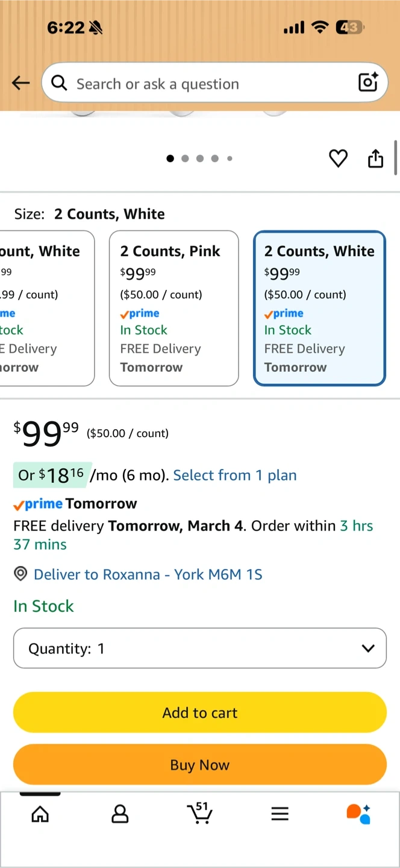
Task: Go to Home tab icon
Action: (x=40, y=814)
